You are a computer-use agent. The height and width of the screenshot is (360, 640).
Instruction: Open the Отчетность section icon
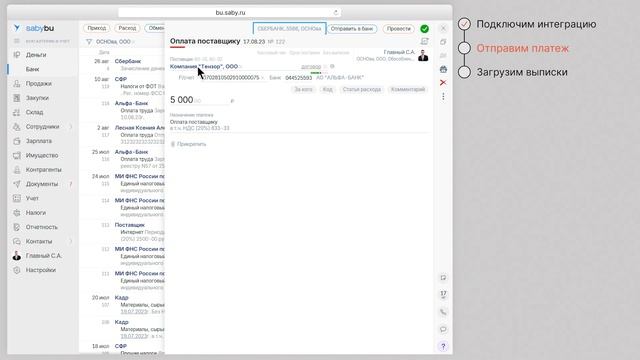click(x=17, y=227)
